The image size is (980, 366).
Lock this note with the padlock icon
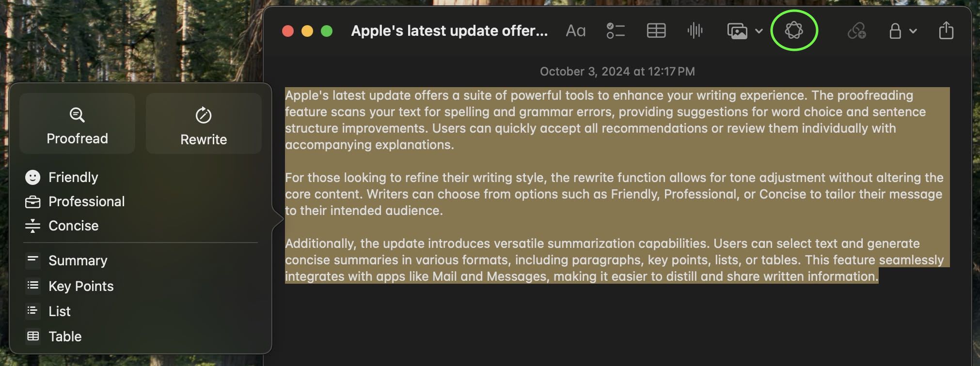[894, 30]
